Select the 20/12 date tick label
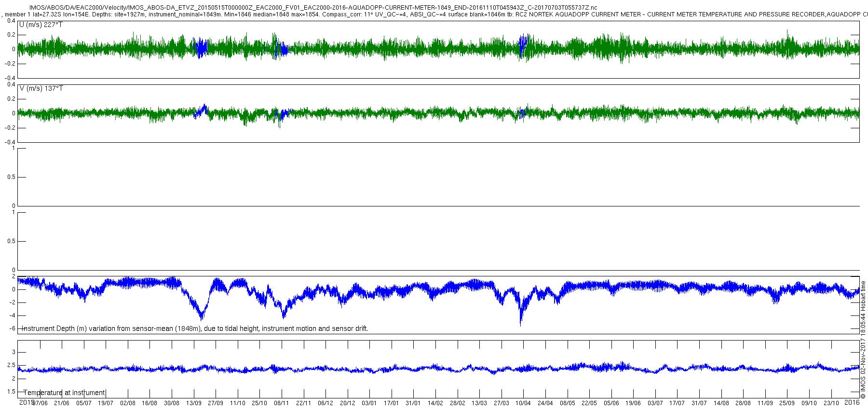The height and width of the screenshot is (410, 868). (348, 403)
